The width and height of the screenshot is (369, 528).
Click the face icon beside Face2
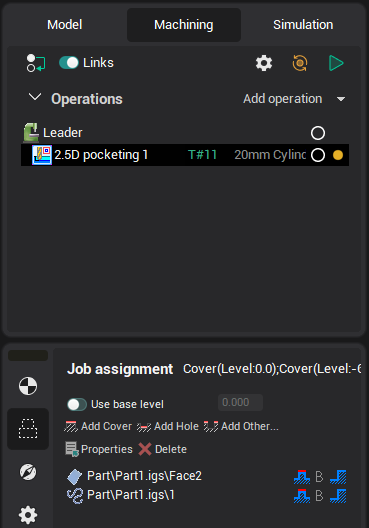[74, 476]
